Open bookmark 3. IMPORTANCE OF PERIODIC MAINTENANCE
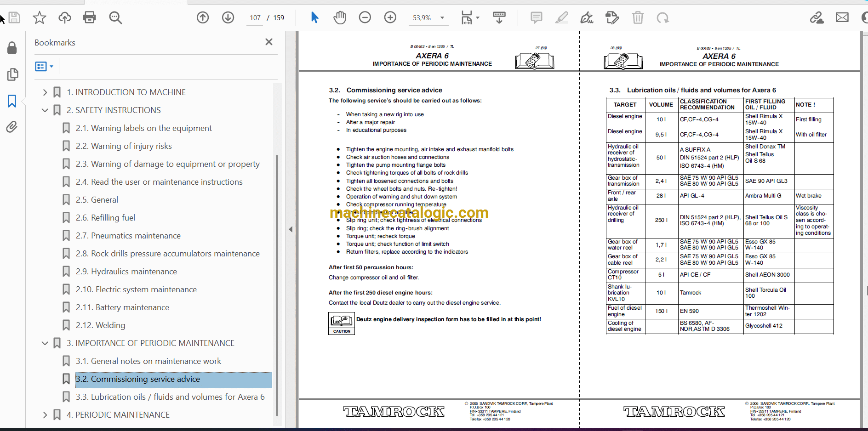 click(150, 343)
